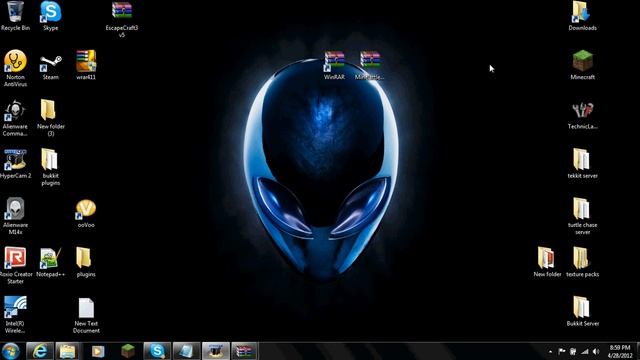Select the New folder (3) icon
This screenshot has height=360, width=640.
[x=51, y=118]
